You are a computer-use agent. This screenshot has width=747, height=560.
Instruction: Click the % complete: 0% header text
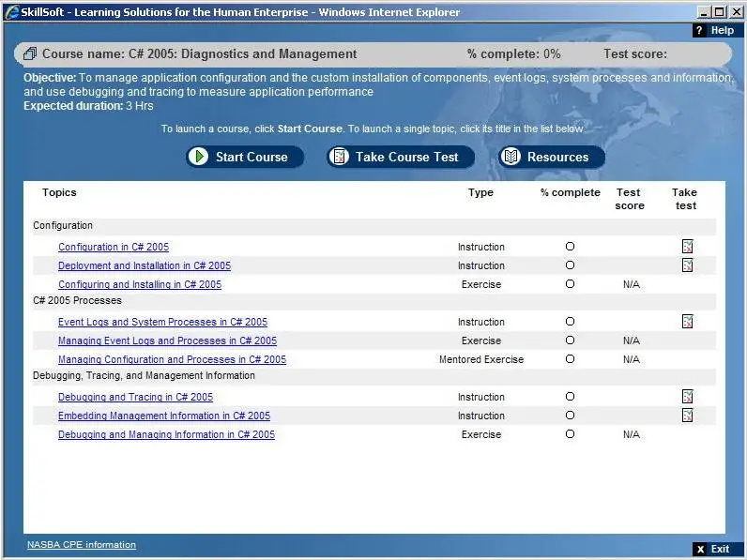(513, 53)
